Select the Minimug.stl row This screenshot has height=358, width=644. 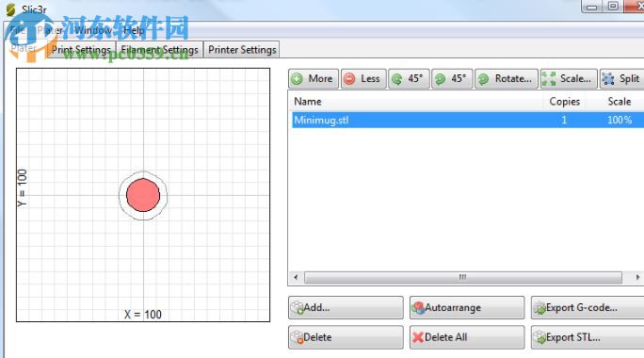pyautogui.click(x=468, y=120)
